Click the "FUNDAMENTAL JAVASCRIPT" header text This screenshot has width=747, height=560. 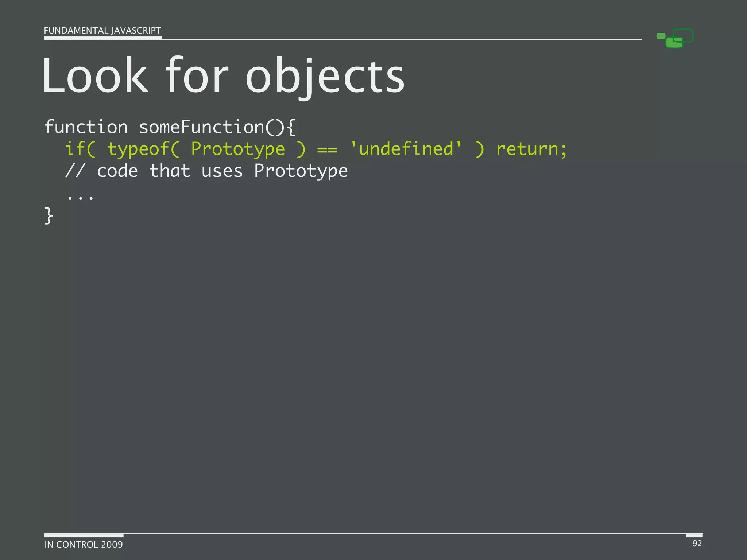tap(102, 31)
